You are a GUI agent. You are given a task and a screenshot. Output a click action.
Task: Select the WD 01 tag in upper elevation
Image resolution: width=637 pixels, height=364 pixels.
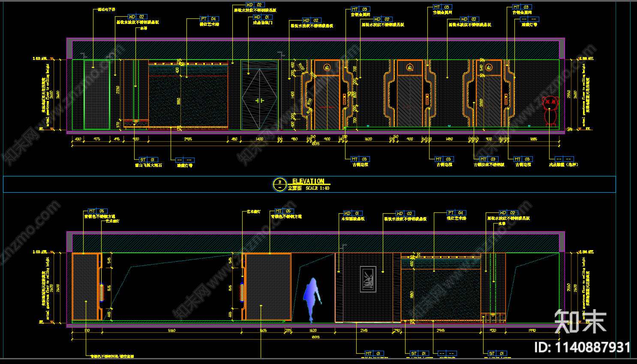click(262, 17)
